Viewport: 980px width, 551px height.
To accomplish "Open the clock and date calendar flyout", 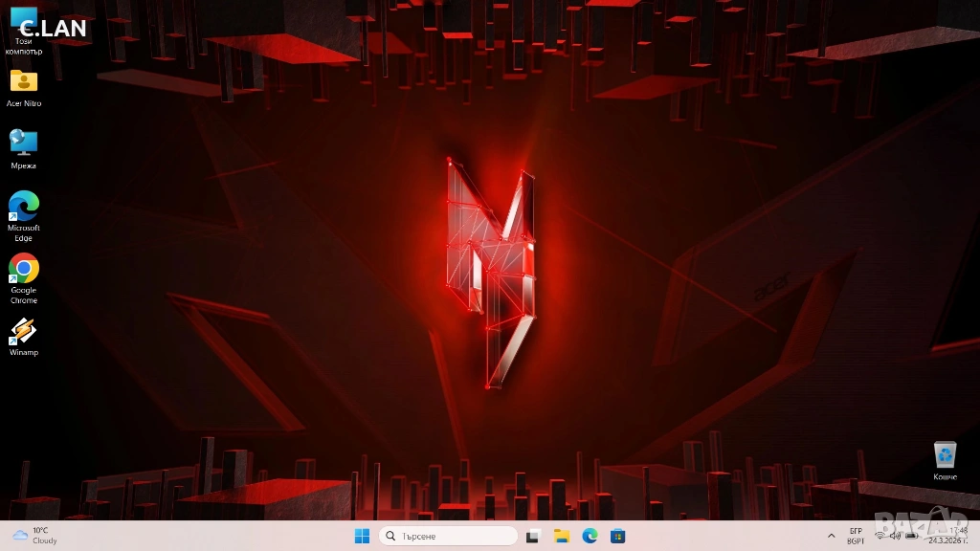I will point(953,536).
